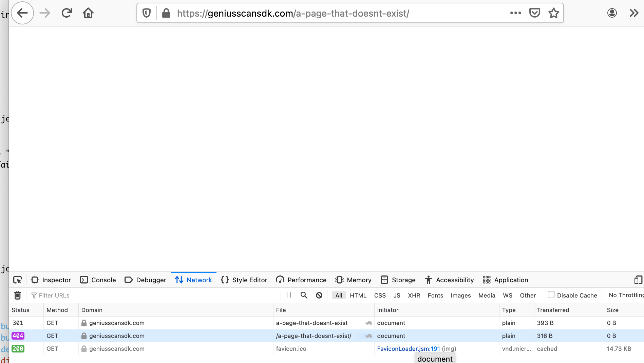Screen dimensions: 644x363
Task: Switch to the Inspector tab
Action: [x=51, y=280]
